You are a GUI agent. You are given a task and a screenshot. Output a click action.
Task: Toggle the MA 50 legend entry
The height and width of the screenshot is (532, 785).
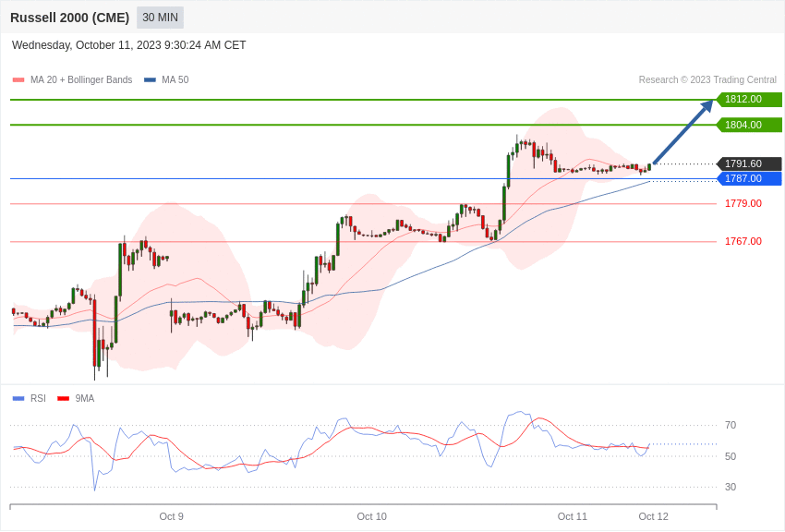click(166, 80)
